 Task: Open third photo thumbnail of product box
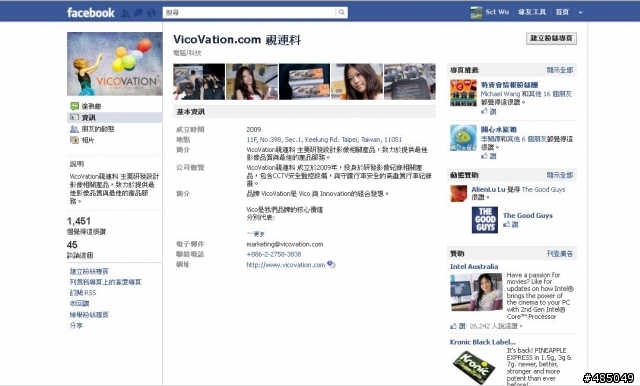304,82
